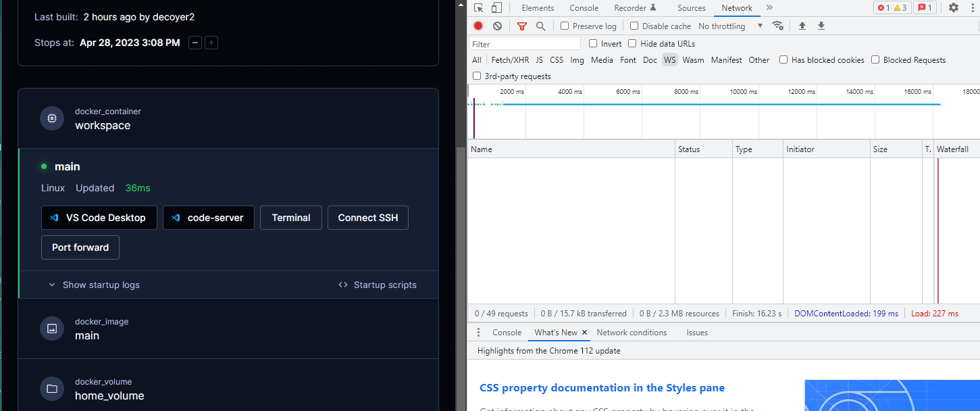Open the drawer three-dot menu
The image size is (980, 411).
[478, 333]
